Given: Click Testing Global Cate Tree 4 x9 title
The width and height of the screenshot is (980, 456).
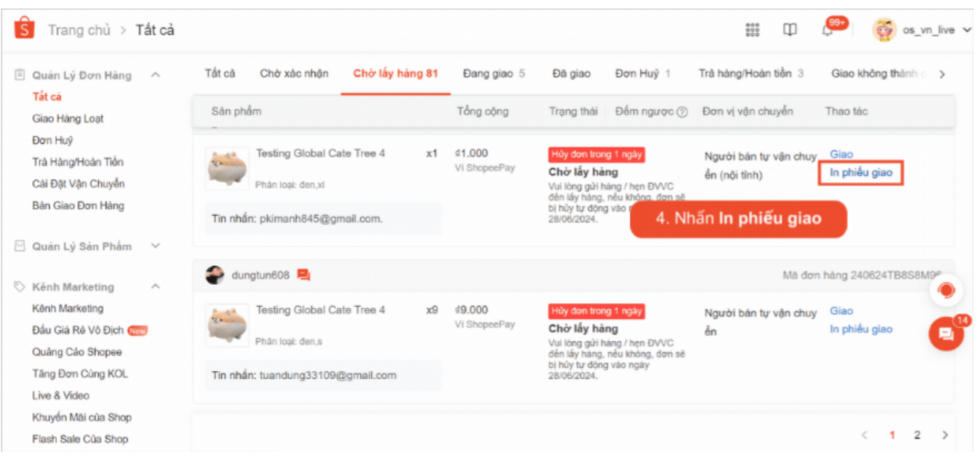Looking at the screenshot, I should [x=321, y=310].
